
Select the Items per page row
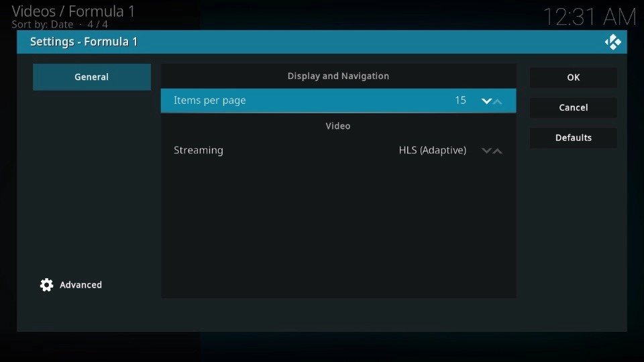tap(338, 101)
